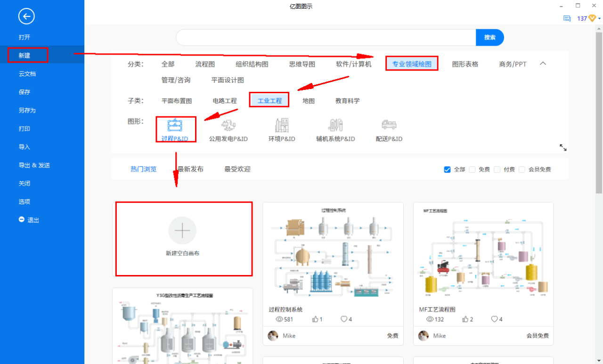
Task: Select the 管理/咨询 category
Action: [x=176, y=80]
